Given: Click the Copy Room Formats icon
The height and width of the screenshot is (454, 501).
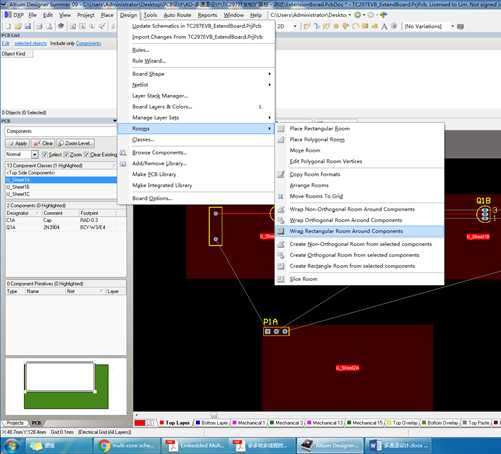Looking at the screenshot, I should coord(281,174).
